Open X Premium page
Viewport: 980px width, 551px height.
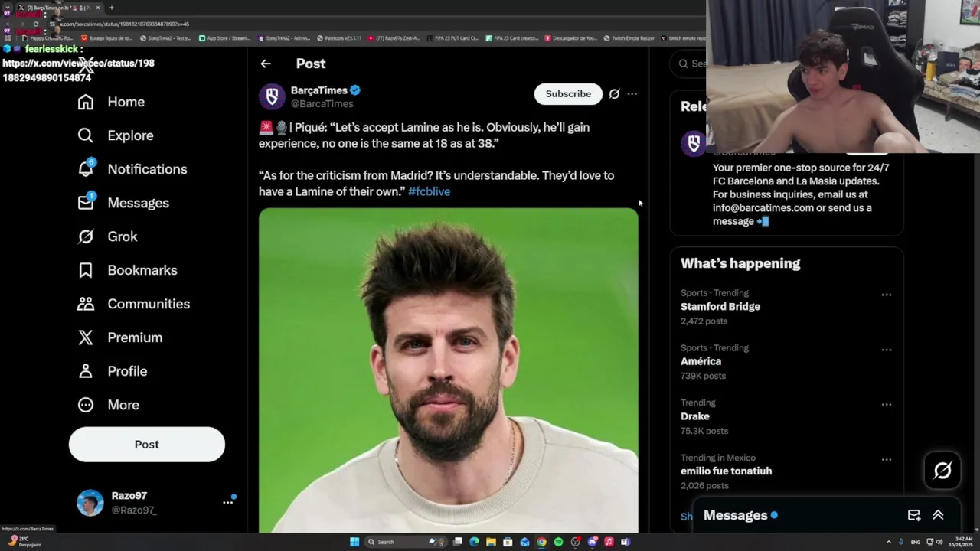(x=120, y=337)
